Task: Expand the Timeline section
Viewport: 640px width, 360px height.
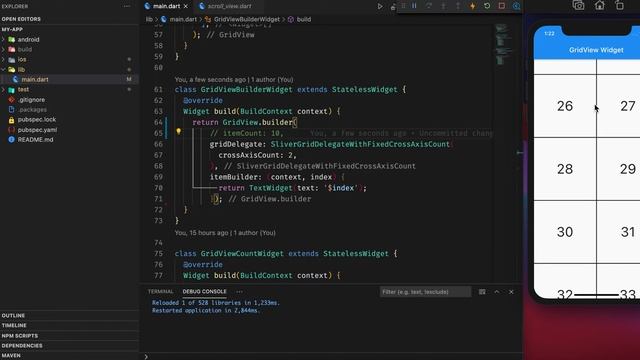Action: click(69, 325)
